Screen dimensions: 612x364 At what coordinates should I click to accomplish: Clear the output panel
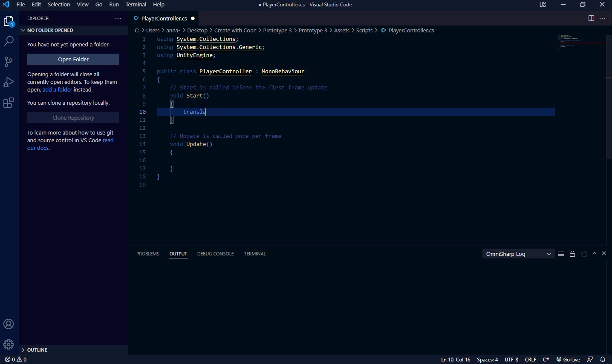(x=561, y=254)
